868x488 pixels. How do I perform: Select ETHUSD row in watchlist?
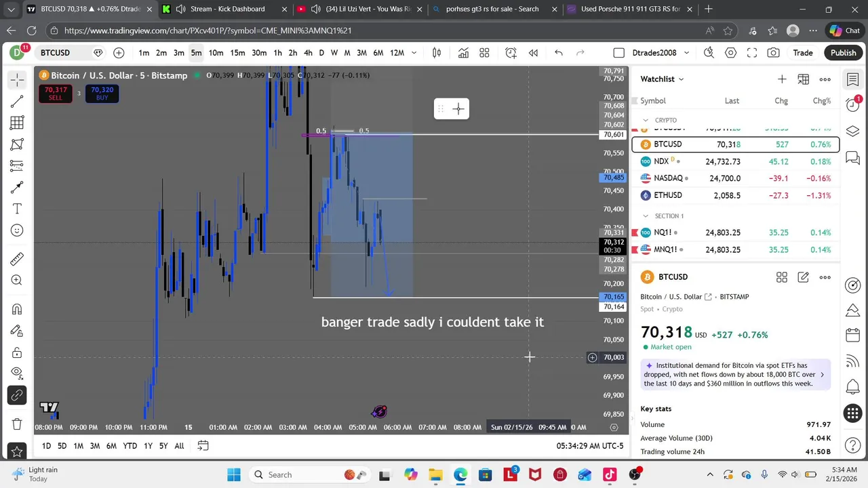pos(736,195)
